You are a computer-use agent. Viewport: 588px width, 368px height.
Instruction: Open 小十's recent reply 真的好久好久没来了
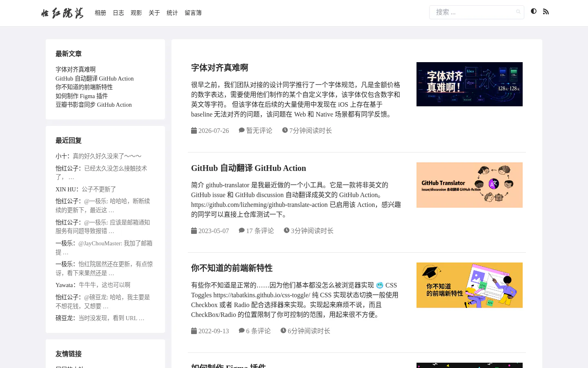pos(107,156)
